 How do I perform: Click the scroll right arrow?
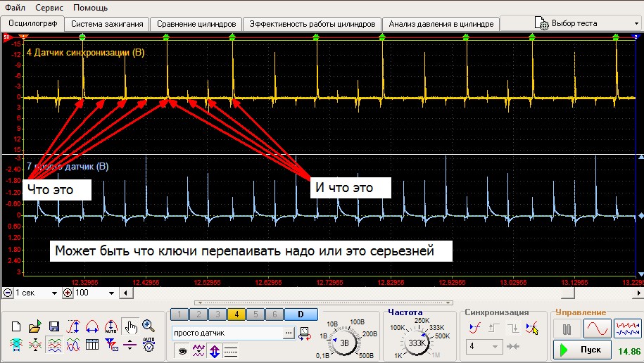[x=638, y=293]
